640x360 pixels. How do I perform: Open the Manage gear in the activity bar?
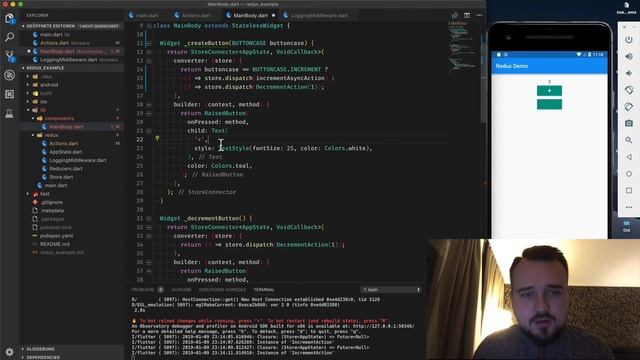(9, 351)
